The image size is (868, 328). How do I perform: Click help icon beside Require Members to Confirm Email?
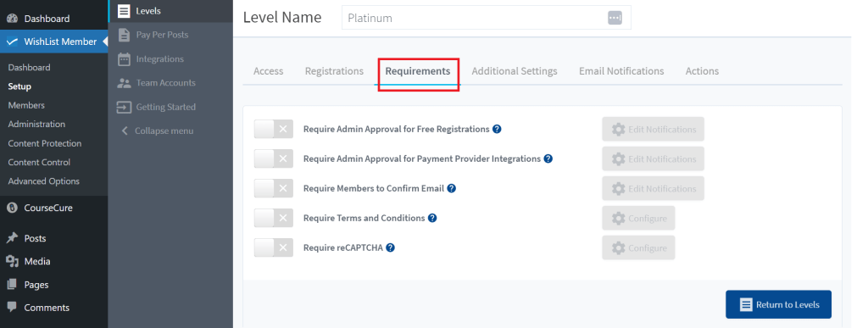pos(451,188)
